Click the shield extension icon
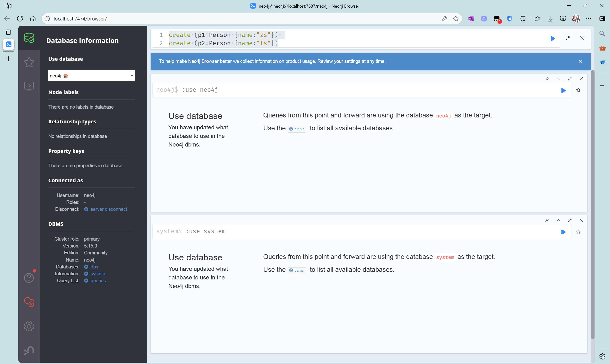 [x=510, y=19]
